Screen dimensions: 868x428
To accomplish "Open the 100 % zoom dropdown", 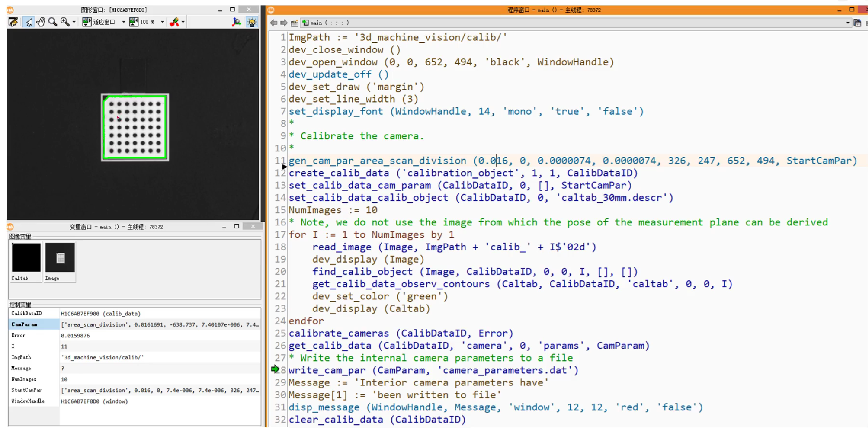I will tap(162, 22).
